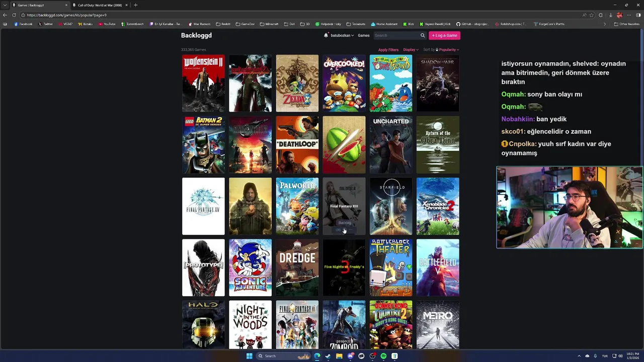Screen dimensions: 644x362
Task: Open the Wolfenstein II game cover
Action: click(x=203, y=83)
